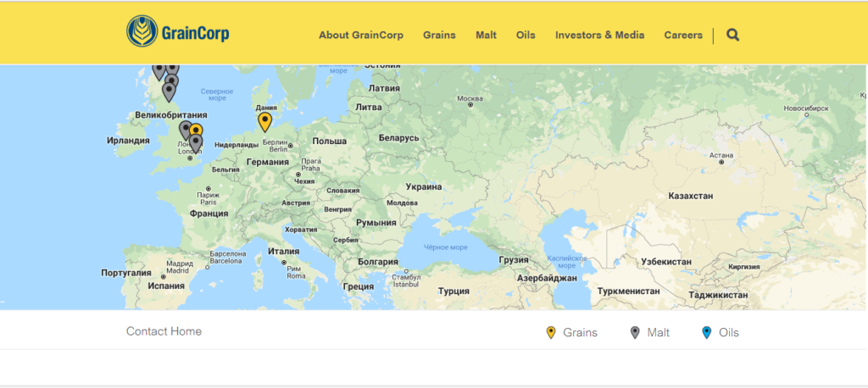Click the Португалия label on the map

click(126, 273)
